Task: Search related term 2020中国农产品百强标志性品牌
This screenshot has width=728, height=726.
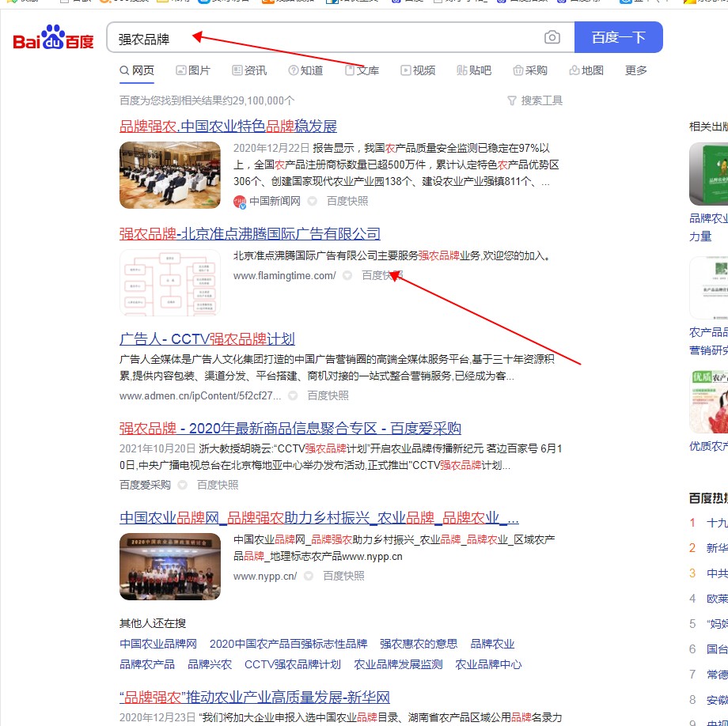Action: (x=288, y=644)
